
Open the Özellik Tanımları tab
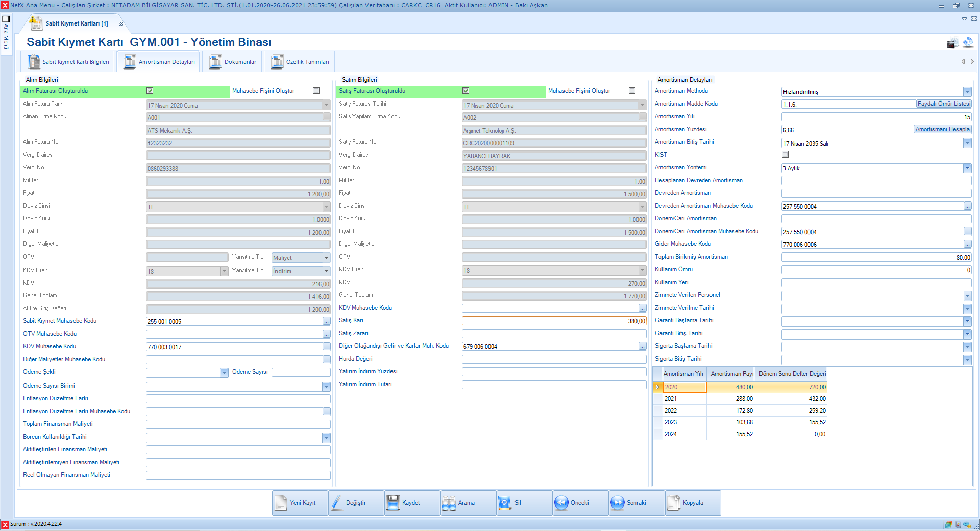300,62
